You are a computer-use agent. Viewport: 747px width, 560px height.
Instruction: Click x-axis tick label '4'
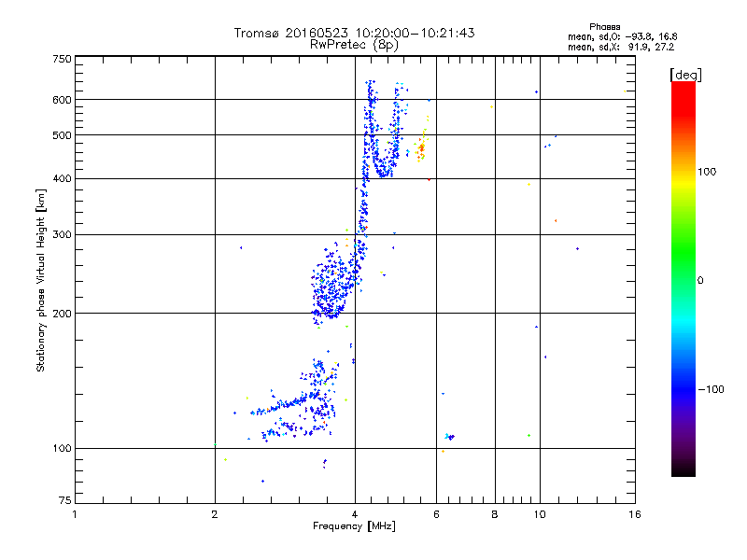pyautogui.click(x=355, y=514)
